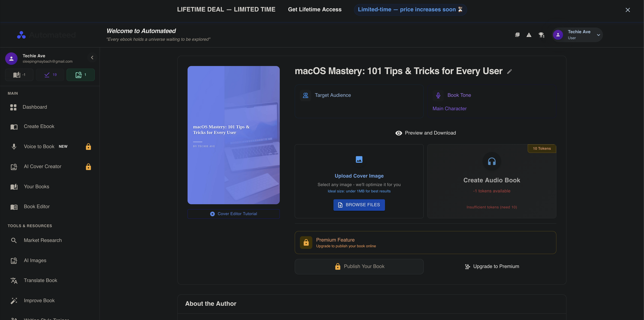Dismiss the lifetime deal banner
The height and width of the screenshot is (320, 644).
[628, 10]
